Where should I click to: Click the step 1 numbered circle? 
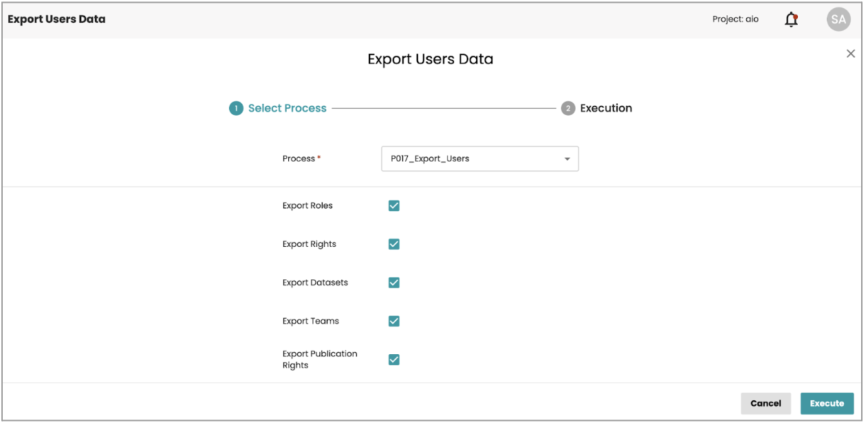[x=236, y=109]
